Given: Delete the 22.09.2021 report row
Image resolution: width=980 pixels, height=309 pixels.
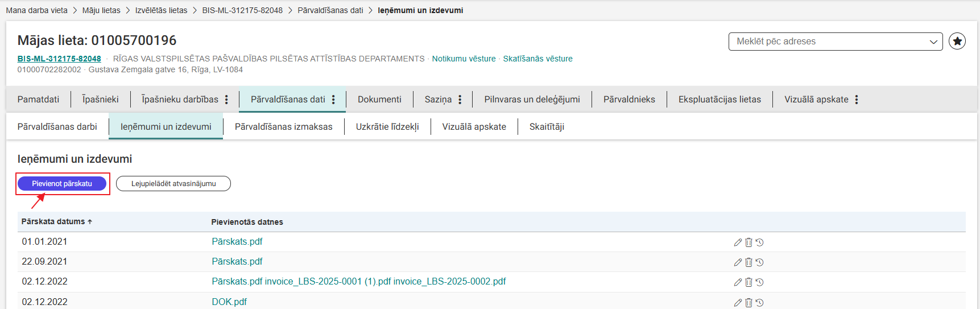Looking at the screenshot, I should 749,262.
